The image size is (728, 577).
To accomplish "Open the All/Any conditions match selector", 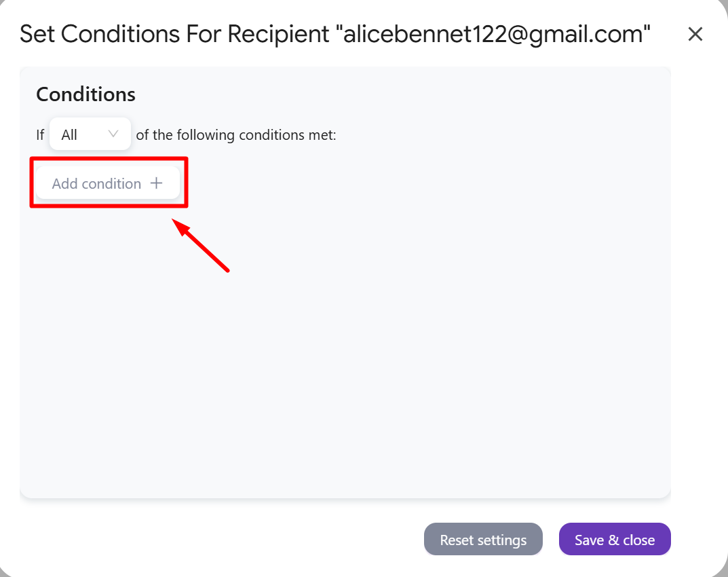I will [90, 134].
